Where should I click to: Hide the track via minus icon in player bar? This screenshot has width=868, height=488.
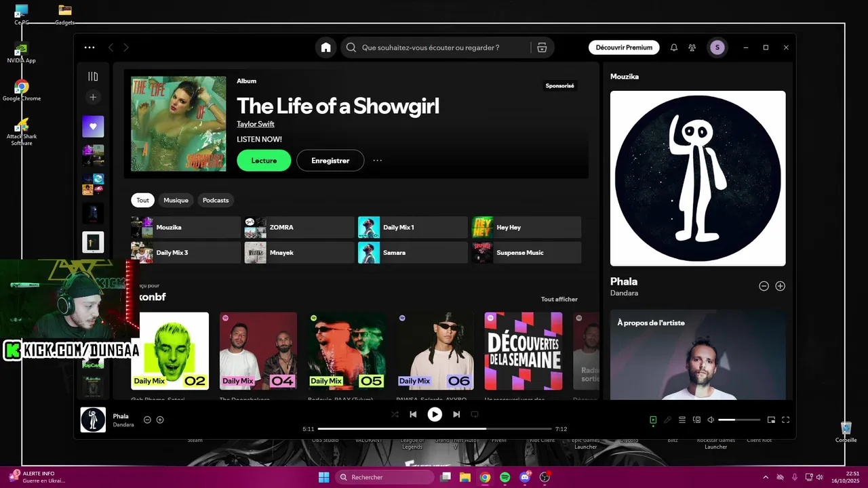(x=147, y=420)
